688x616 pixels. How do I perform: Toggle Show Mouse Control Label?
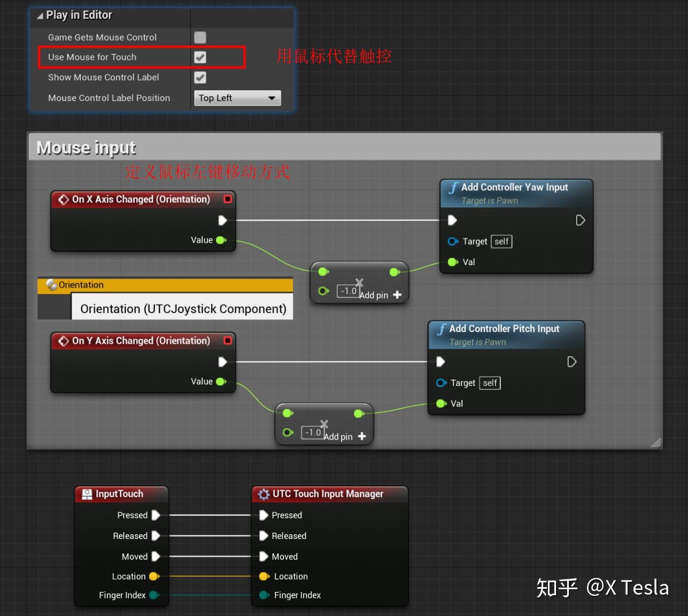(199, 78)
